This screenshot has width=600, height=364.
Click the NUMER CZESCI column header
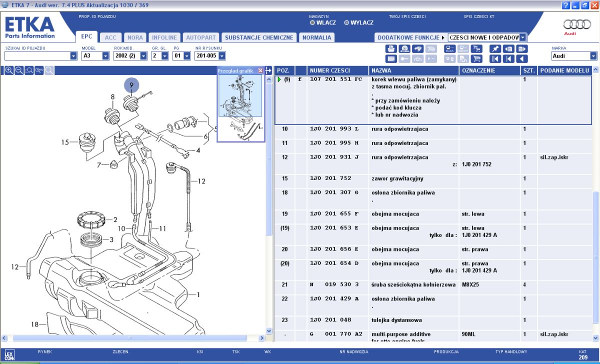[337, 70]
